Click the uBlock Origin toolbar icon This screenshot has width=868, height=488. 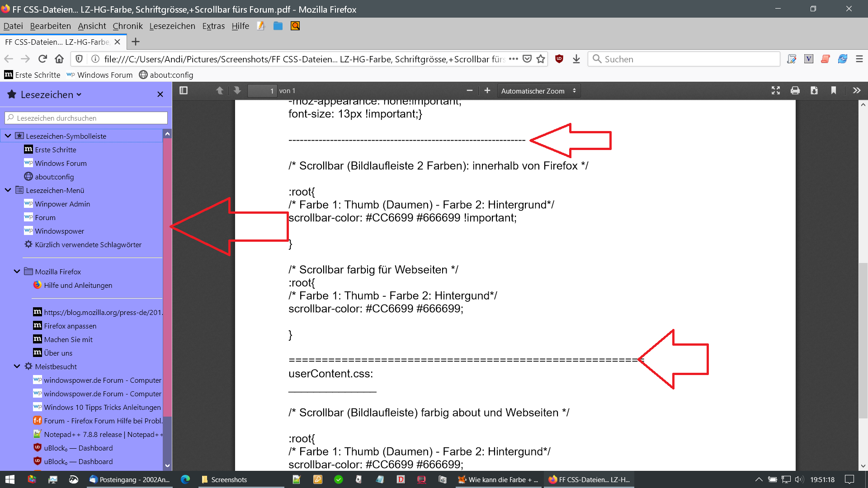click(559, 59)
